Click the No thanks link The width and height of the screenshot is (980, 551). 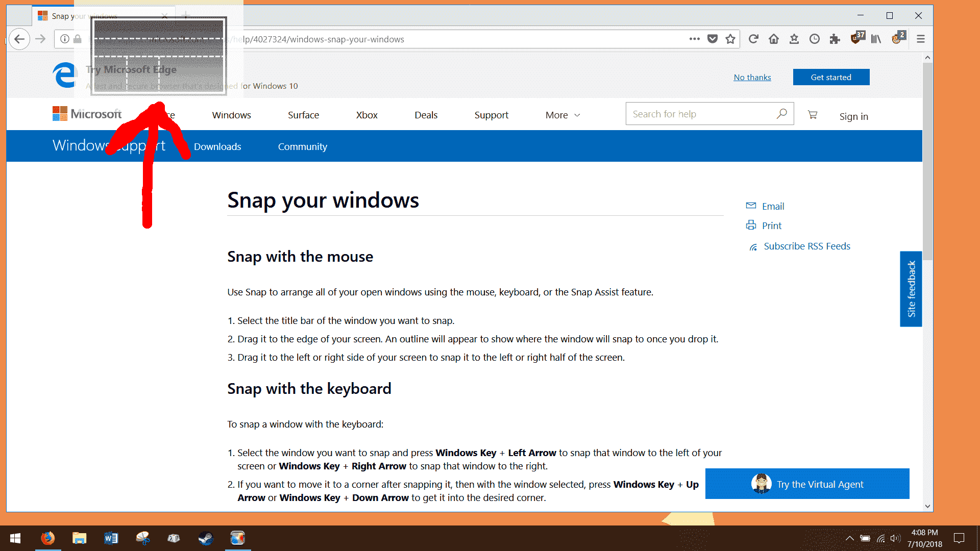pyautogui.click(x=752, y=77)
